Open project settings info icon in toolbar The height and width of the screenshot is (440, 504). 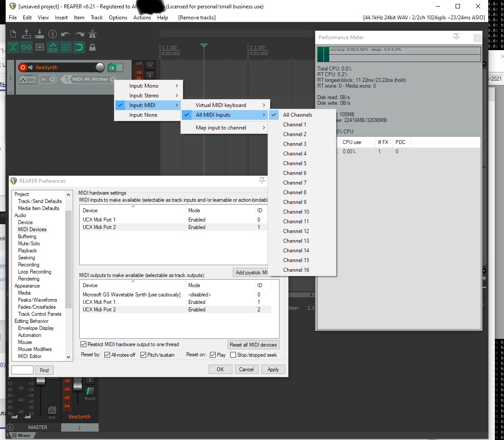(x=53, y=34)
